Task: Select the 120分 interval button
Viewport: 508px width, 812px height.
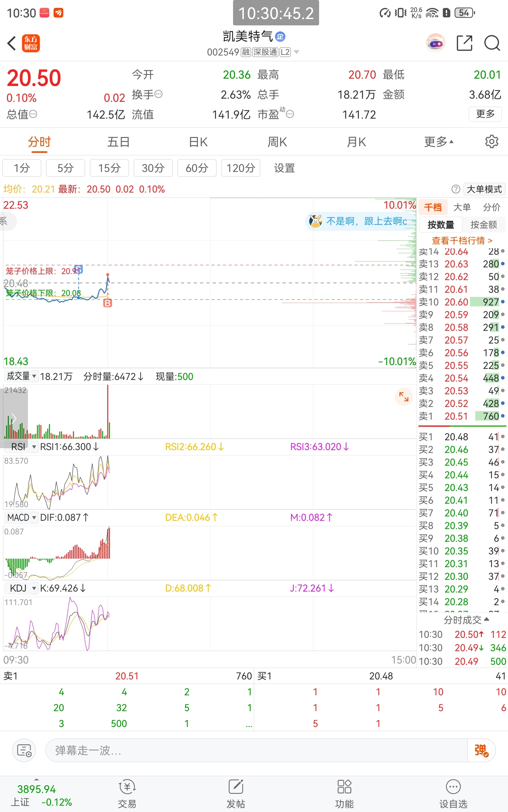Action: 241,168
